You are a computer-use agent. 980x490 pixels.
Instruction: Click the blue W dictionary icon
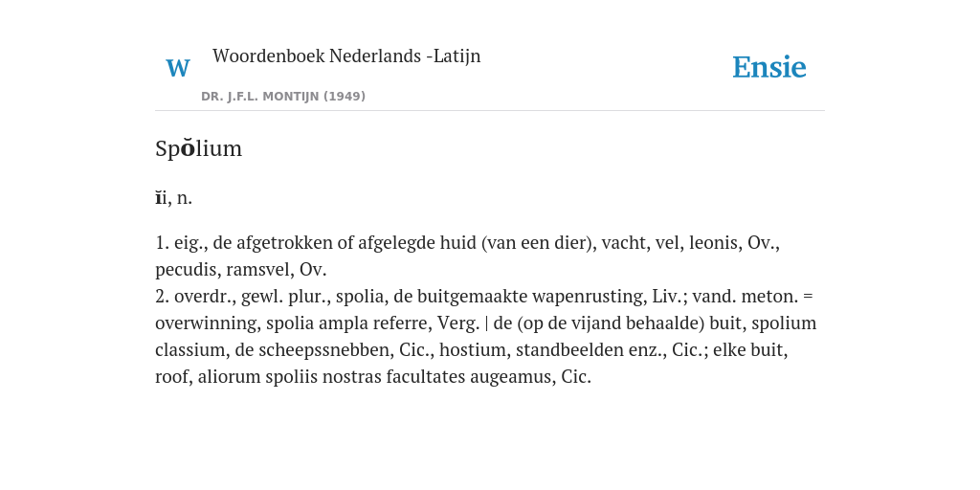click(177, 68)
